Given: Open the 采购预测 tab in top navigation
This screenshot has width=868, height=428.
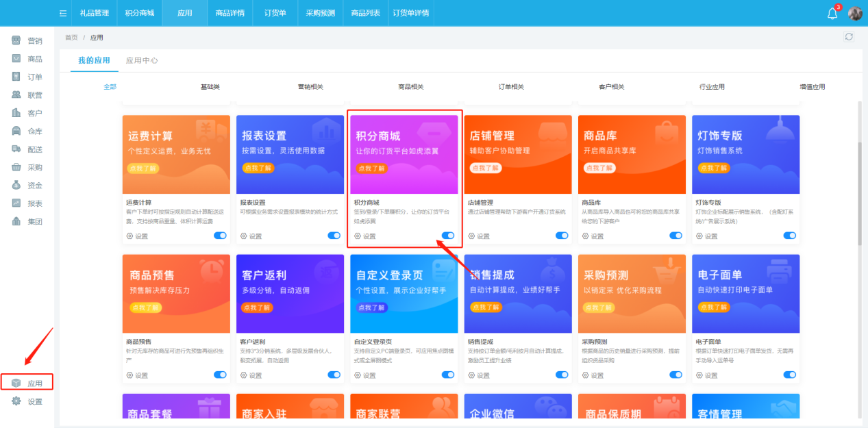Looking at the screenshot, I should 319,13.
